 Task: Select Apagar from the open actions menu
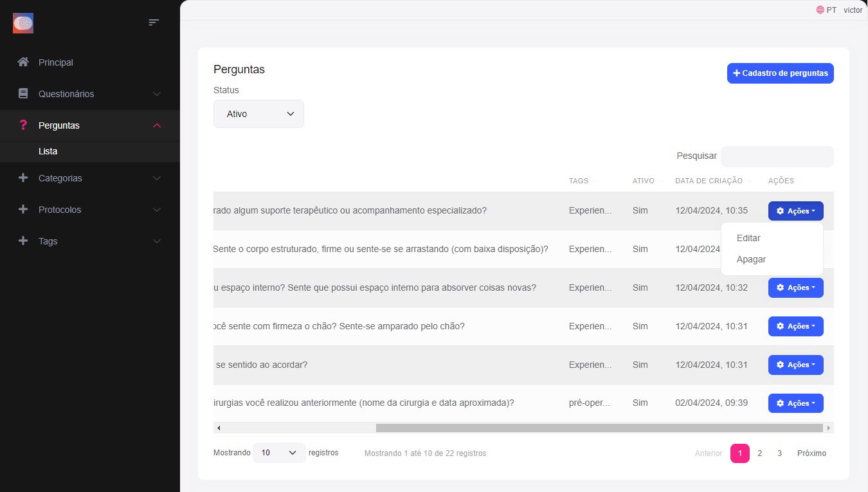[x=751, y=260]
